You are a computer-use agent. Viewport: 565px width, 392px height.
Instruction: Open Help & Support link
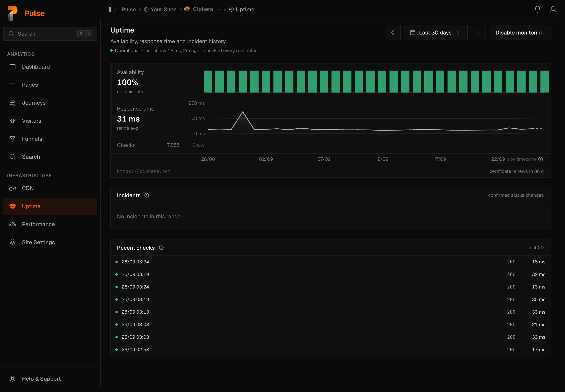click(x=50, y=378)
